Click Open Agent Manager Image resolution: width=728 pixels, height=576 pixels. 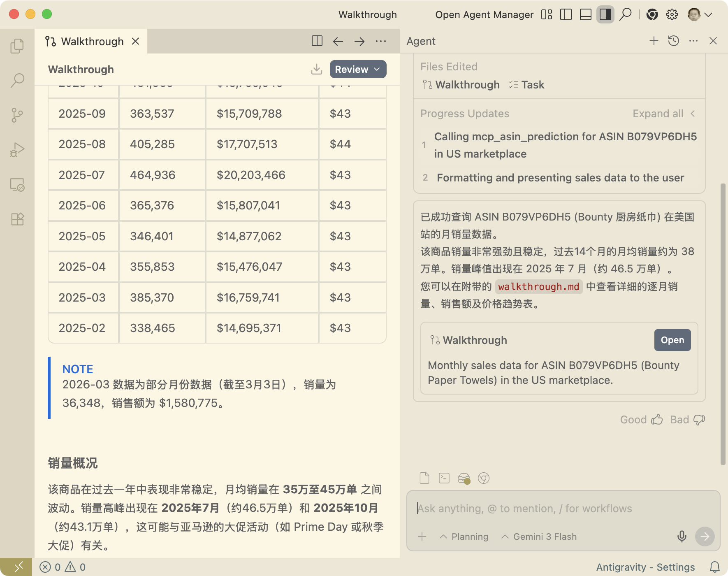click(x=484, y=15)
